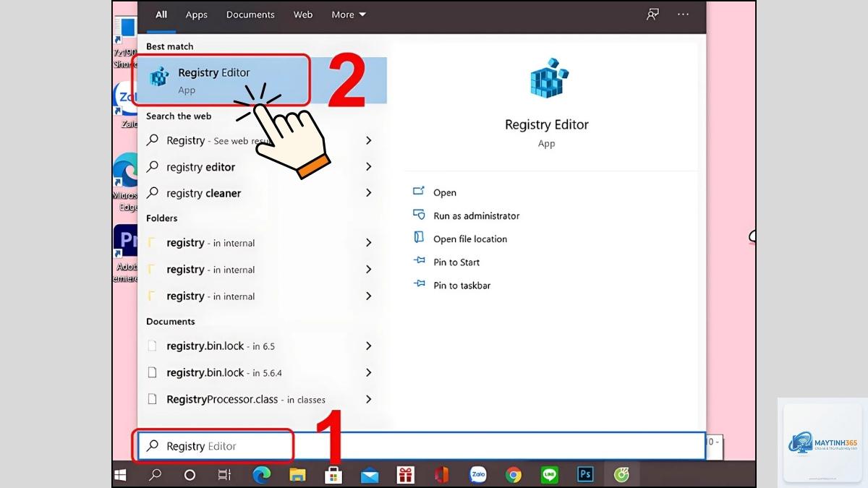The height and width of the screenshot is (488, 868).
Task: Open the More filter dropdown
Action: (x=349, y=14)
